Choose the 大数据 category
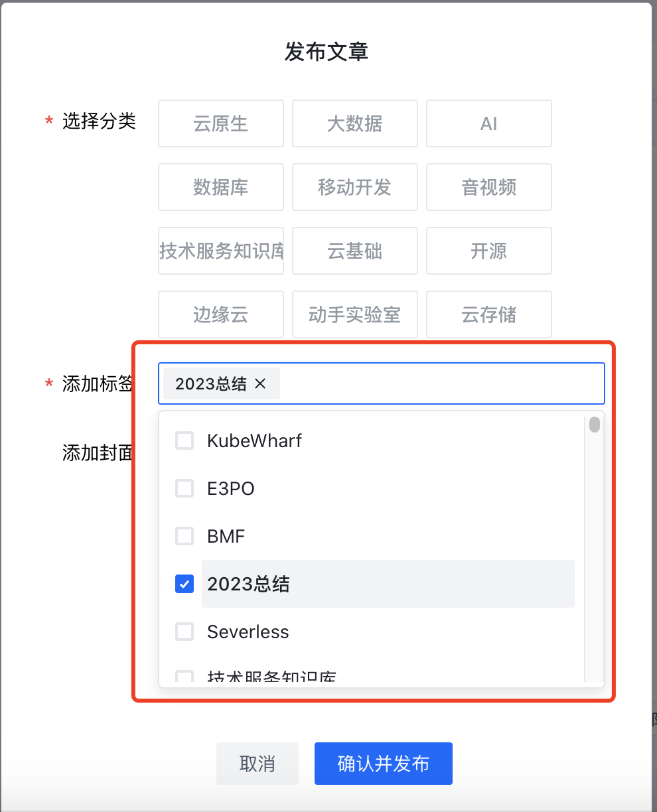The image size is (657, 812). tap(355, 123)
